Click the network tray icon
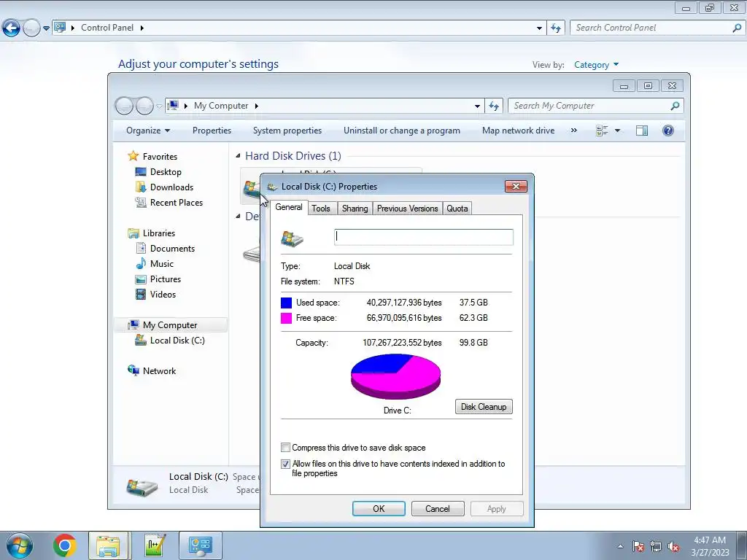747x560 pixels. click(x=656, y=546)
